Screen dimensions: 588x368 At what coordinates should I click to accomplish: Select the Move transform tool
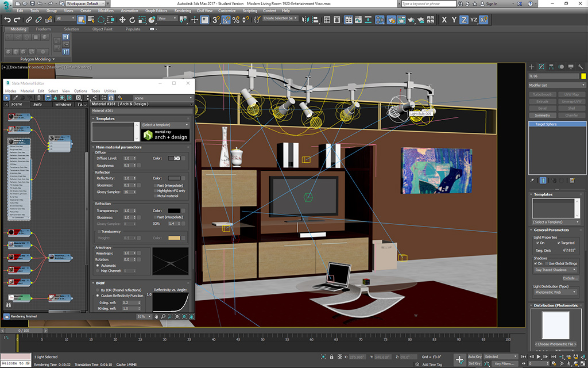[x=122, y=19]
